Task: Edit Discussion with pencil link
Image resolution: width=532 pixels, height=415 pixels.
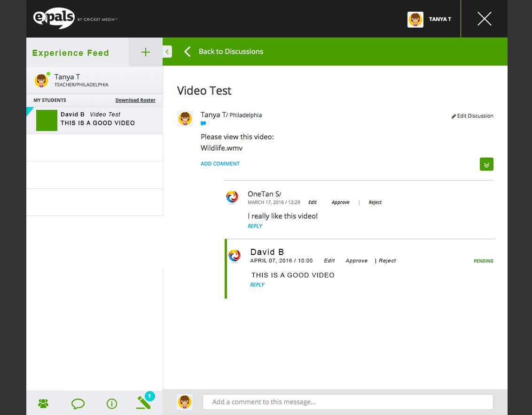Action: 472,116
